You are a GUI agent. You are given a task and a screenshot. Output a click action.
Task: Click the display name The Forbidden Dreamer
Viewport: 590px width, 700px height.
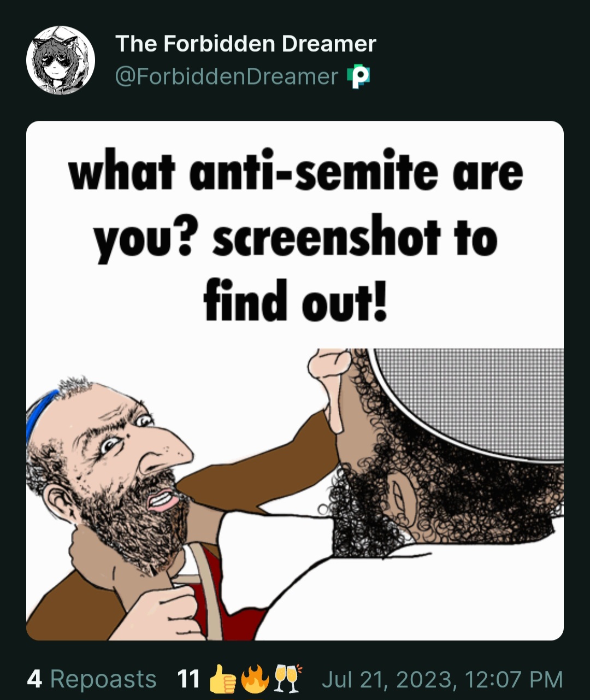[246, 44]
